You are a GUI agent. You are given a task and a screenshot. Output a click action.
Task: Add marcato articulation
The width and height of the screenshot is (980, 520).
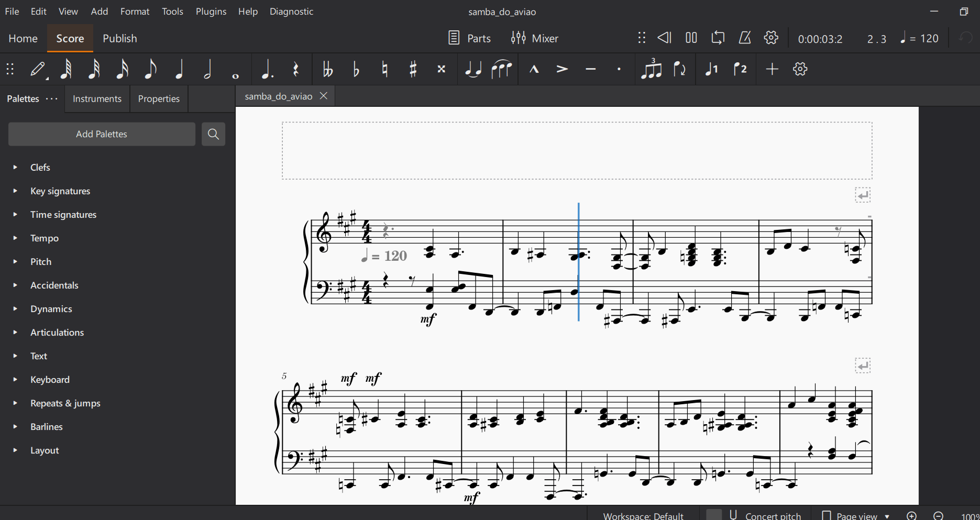click(x=534, y=69)
